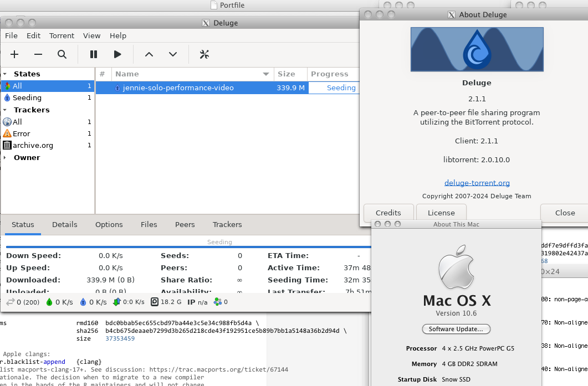588x386 pixels.
Task: Switch to the Details tab
Action: click(64, 224)
